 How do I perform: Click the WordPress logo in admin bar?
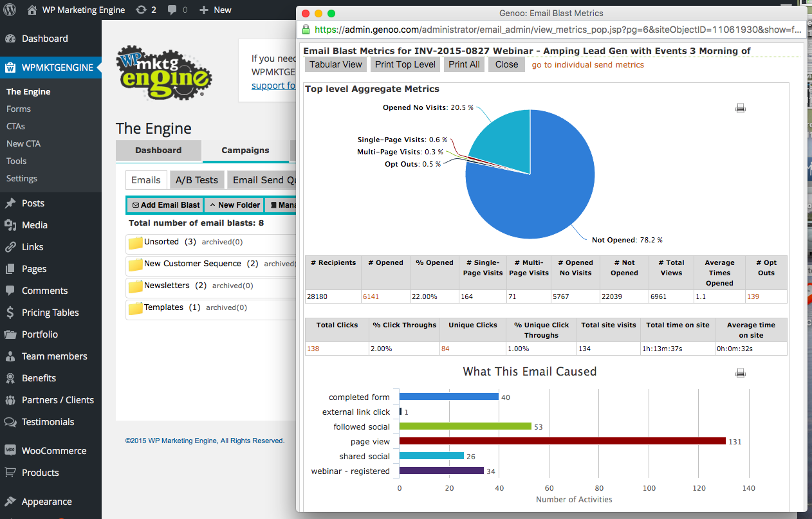[x=10, y=10]
